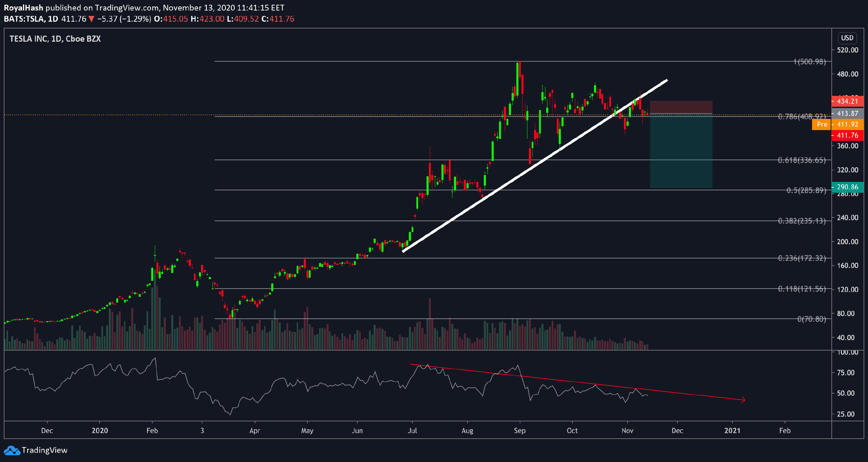Click the 200.00 price axis label

click(x=847, y=242)
